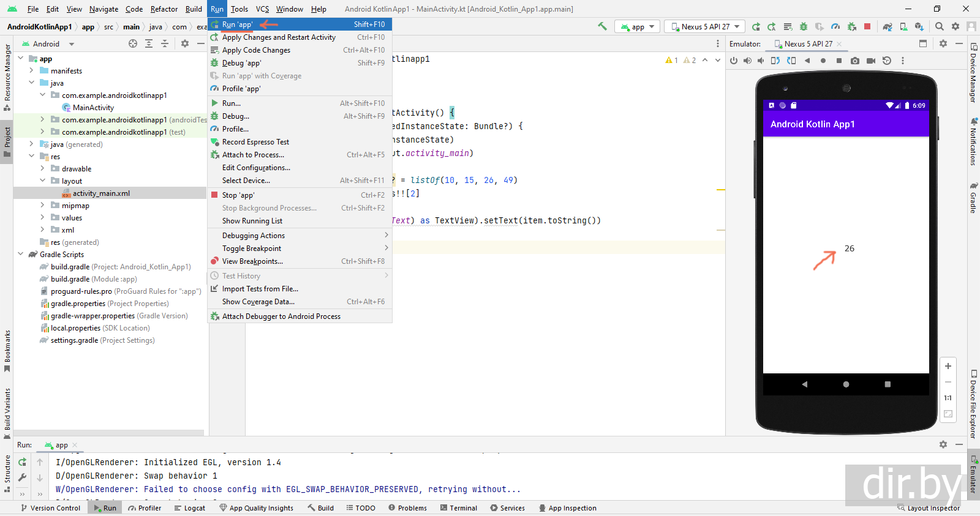Viewport: 980px width, 516px height.
Task: Take emulator screenshot with camera icon
Action: [x=855, y=61]
